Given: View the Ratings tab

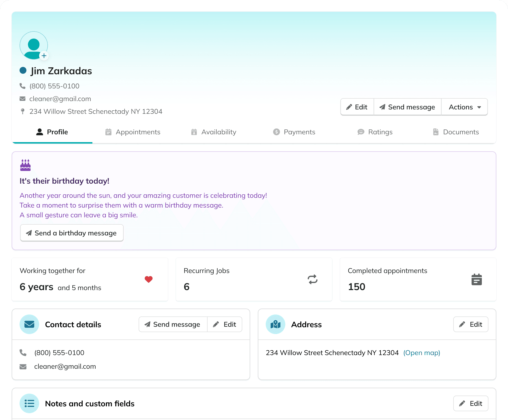Looking at the screenshot, I should [375, 132].
